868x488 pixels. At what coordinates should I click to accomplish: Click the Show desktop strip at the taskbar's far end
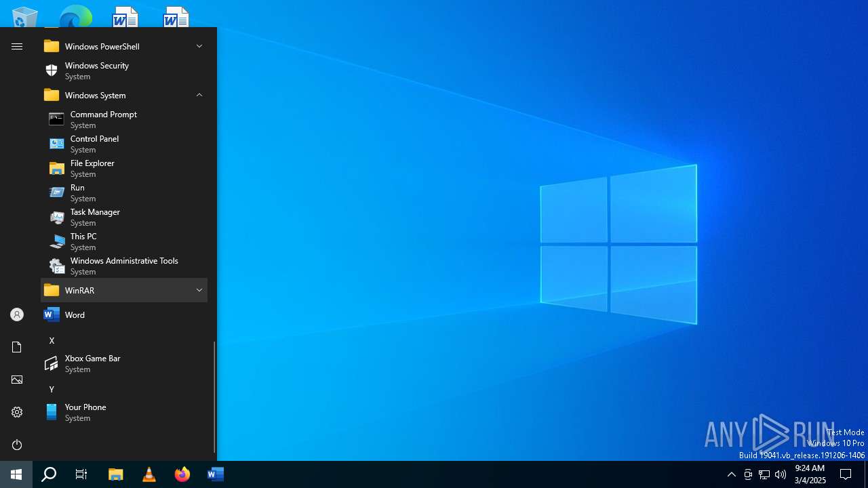click(x=866, y=474)
